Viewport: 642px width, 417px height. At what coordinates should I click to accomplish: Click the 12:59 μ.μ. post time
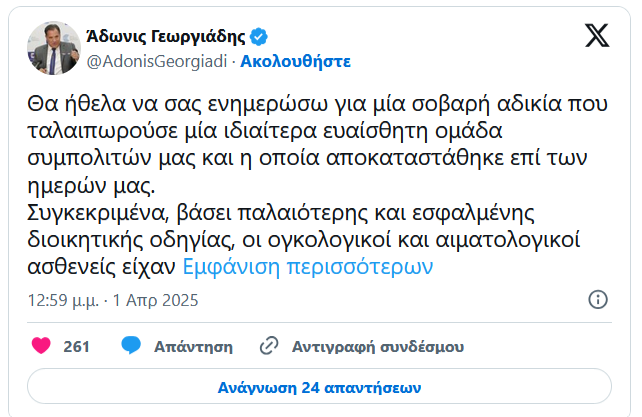[63, 300]
